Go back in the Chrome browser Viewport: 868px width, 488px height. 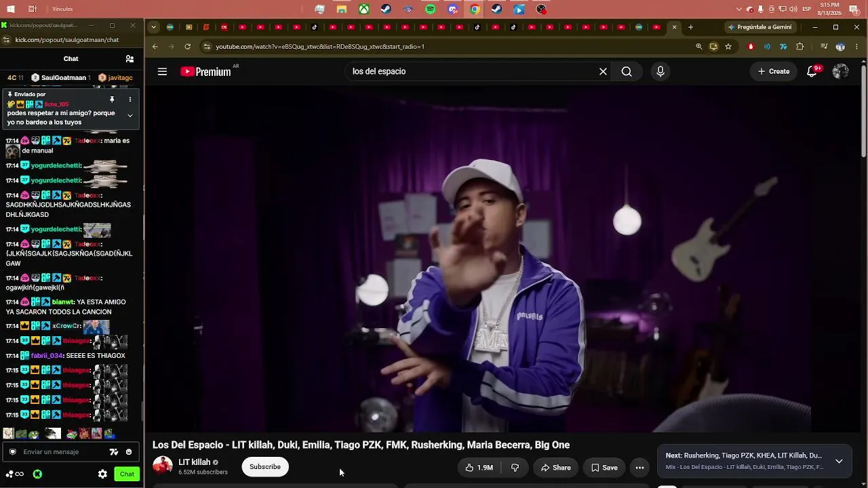pos(155,47)
